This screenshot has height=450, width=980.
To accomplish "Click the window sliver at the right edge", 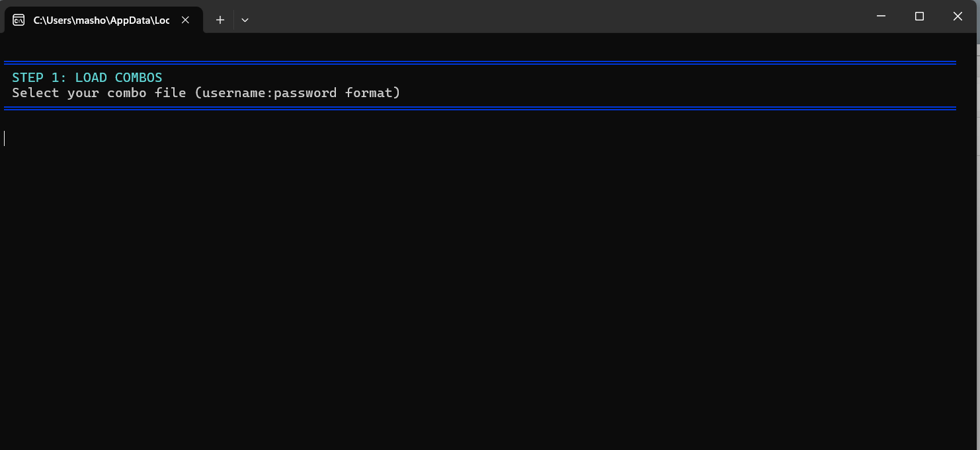I will (x=977, y=198).
